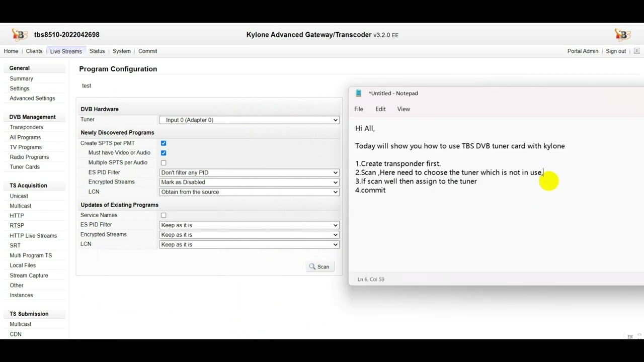Open the Tuner dropdown
This screenshot has width=644, height=362.
pyautogui.click(x=249, y=120)
